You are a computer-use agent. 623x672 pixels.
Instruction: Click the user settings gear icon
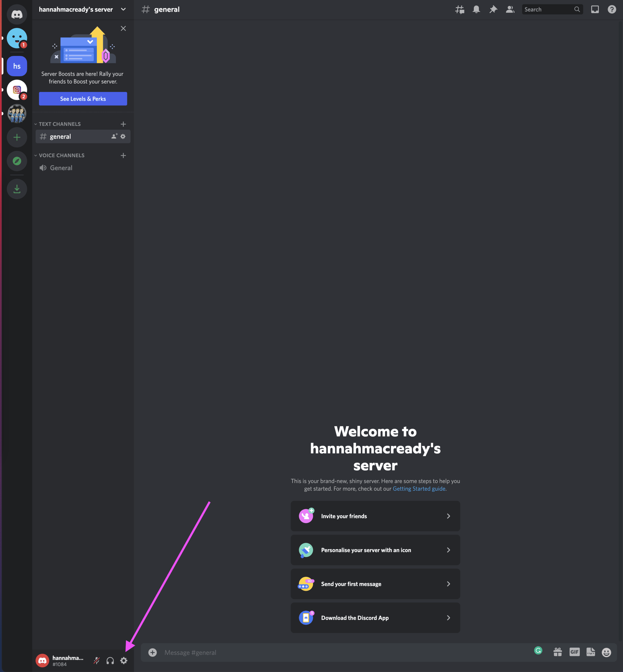click(124, 660)
